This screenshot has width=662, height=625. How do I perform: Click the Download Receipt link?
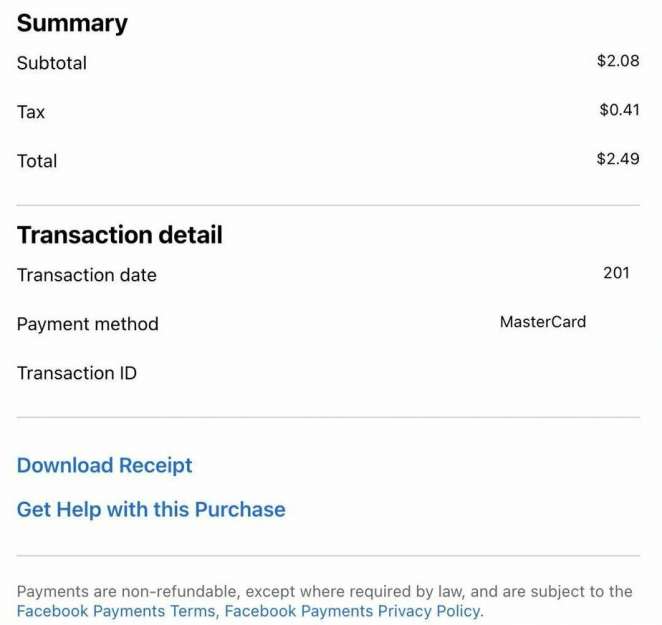pos(104,465)
